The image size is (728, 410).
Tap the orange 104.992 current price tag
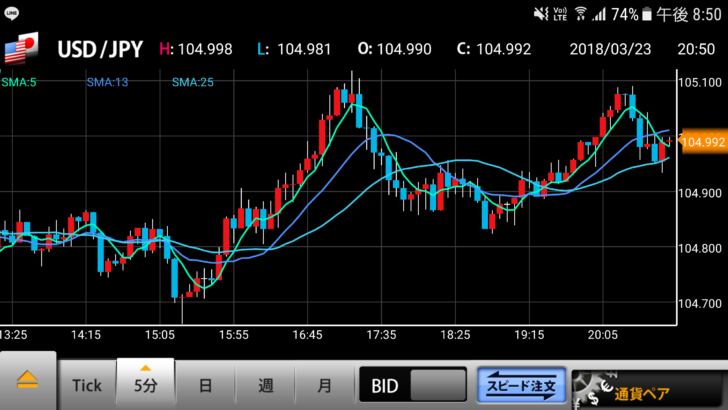tap(702, 142)
